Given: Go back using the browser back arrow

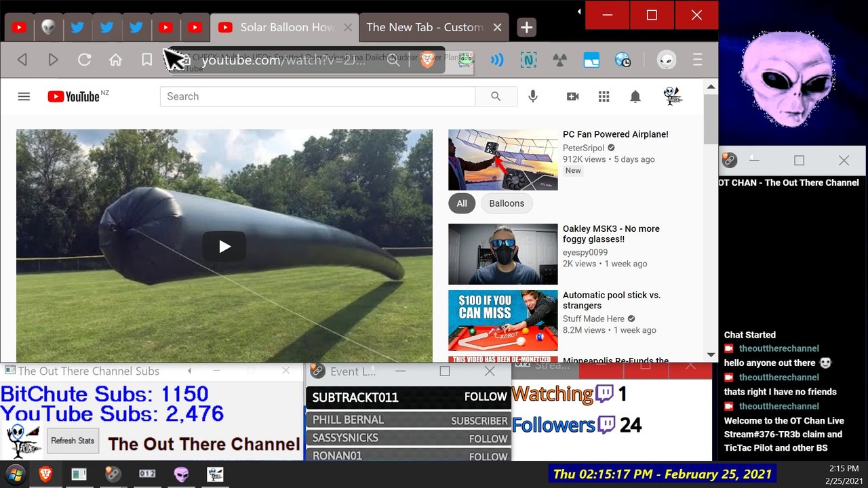Looking at the screenshot, I should [22, 60].
